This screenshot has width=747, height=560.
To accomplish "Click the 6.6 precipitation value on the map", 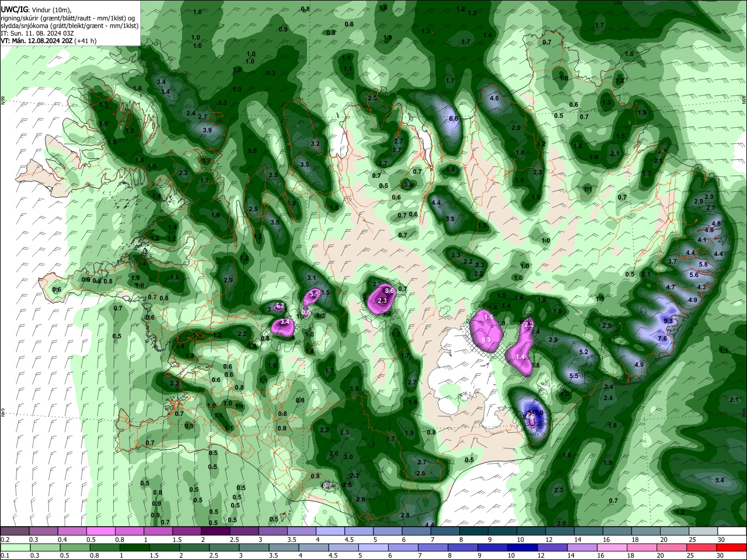I will pos(453,118).
